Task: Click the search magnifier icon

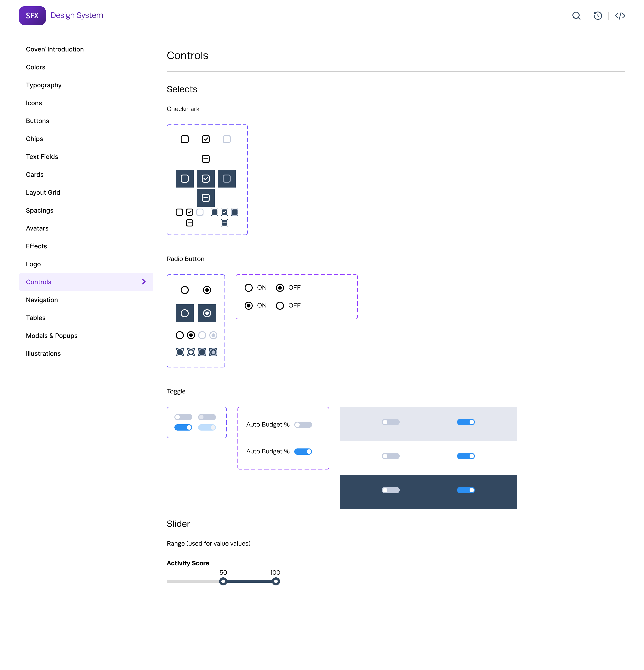Action: pyautogui.click(x=576, y=16)
